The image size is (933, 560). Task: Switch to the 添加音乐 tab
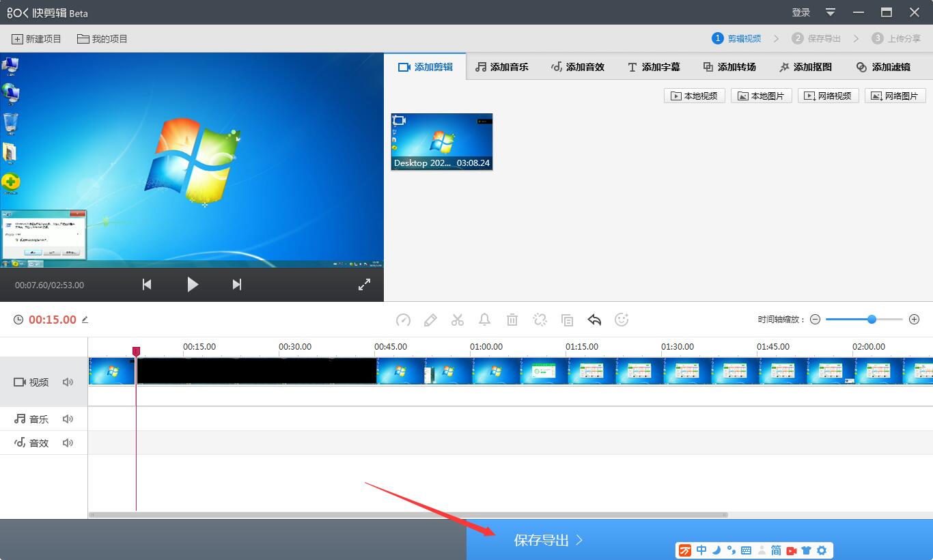(502, 67)
